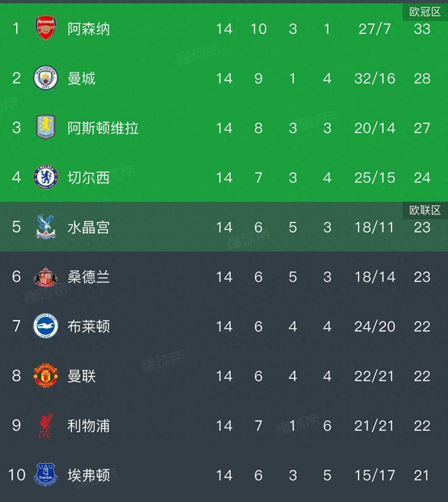Select rank number 1 for Arsenal
Viewport: 448px width, 502px height.
click(15, 28)
